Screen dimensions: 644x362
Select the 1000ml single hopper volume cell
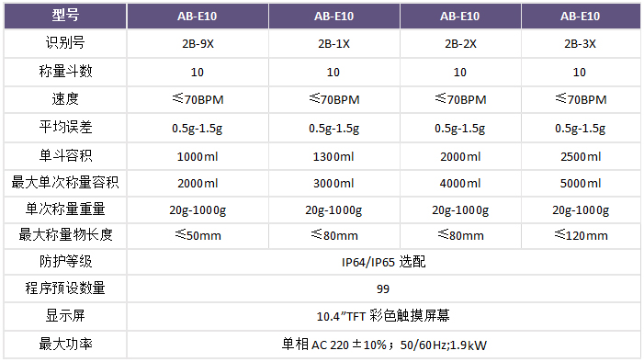click(198, 156)
